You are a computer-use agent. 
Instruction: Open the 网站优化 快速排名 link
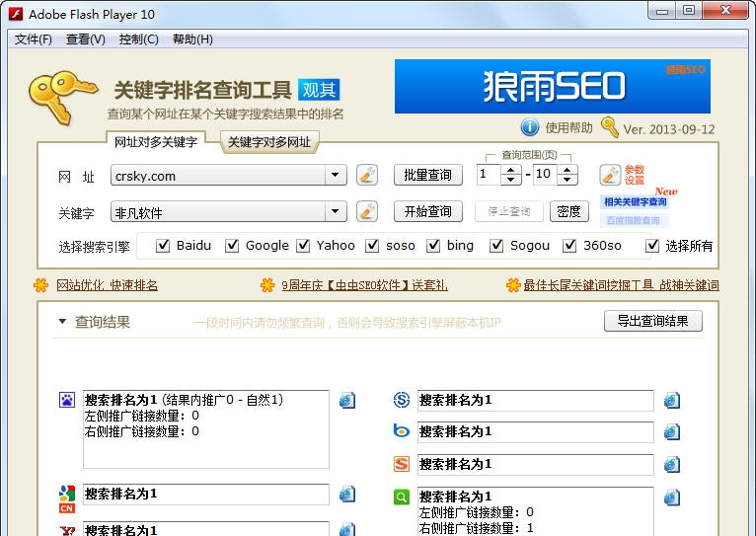tap(107, 285)
